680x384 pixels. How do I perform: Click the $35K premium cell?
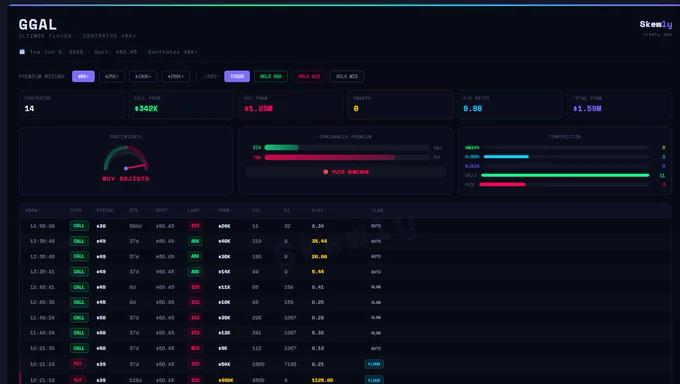coord(224,318)
